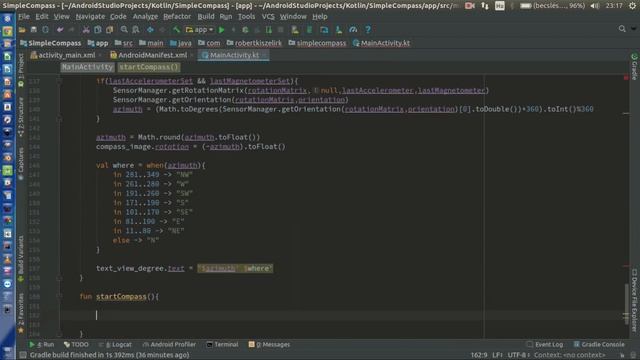Open the VCS menu

[268, 17]
